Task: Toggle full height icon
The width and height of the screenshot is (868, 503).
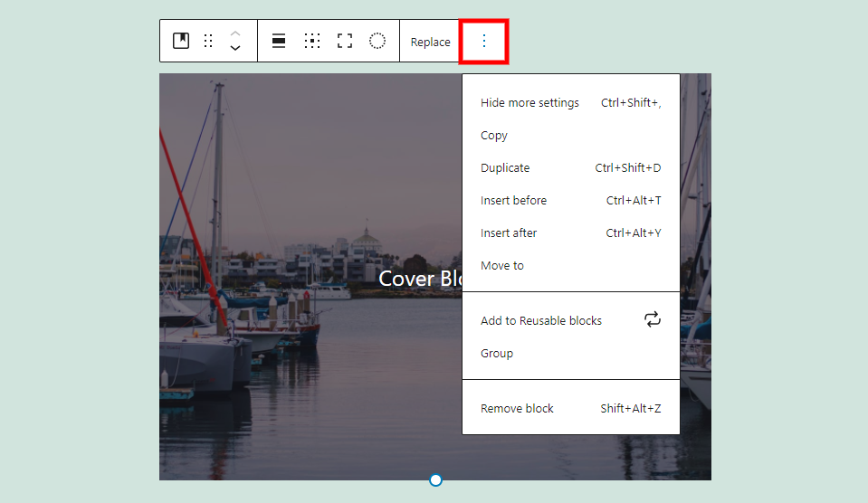Action: point(345,41)
